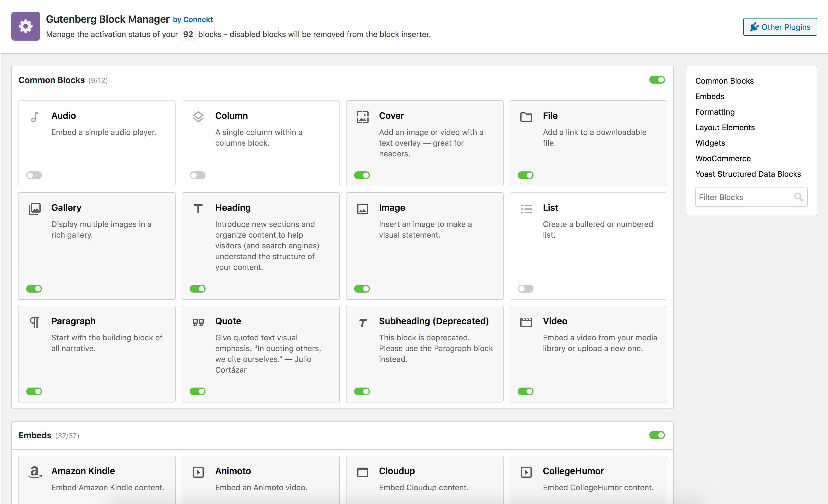Click the File block folder icon
The image size is (828, 504).
click(x=526, y=116)
